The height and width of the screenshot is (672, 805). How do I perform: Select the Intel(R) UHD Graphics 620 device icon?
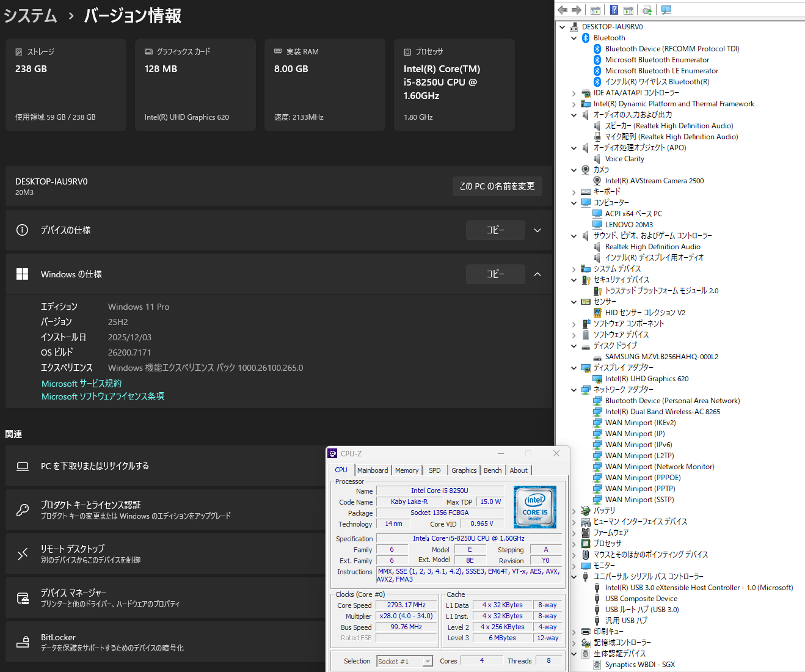pyautogui.click(x=597, y=378)
